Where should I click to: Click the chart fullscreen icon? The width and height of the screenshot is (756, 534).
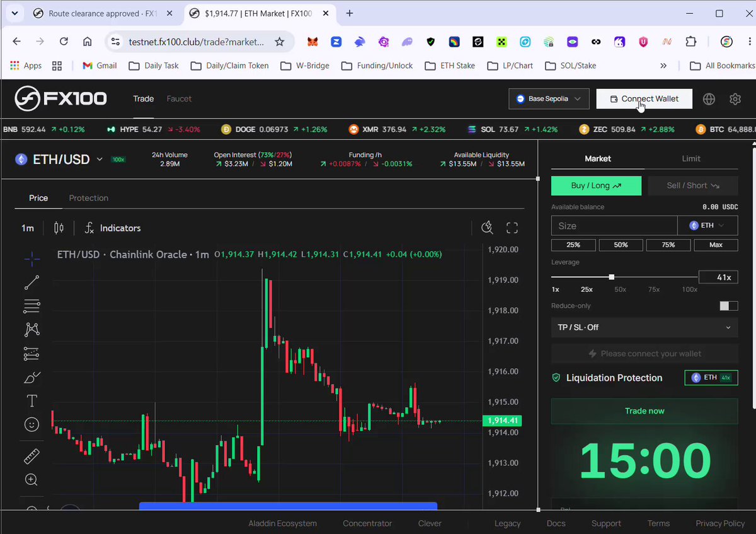click(512, 228)
